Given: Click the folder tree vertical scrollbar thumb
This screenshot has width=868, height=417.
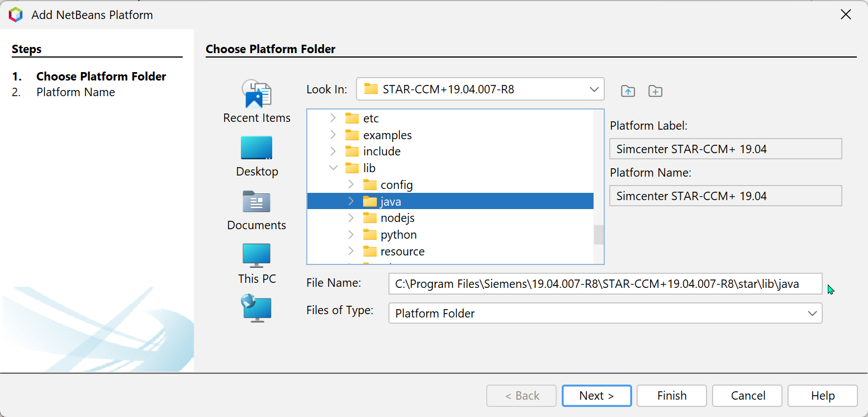Looking at the screenshot, I should tap(599, 235).
